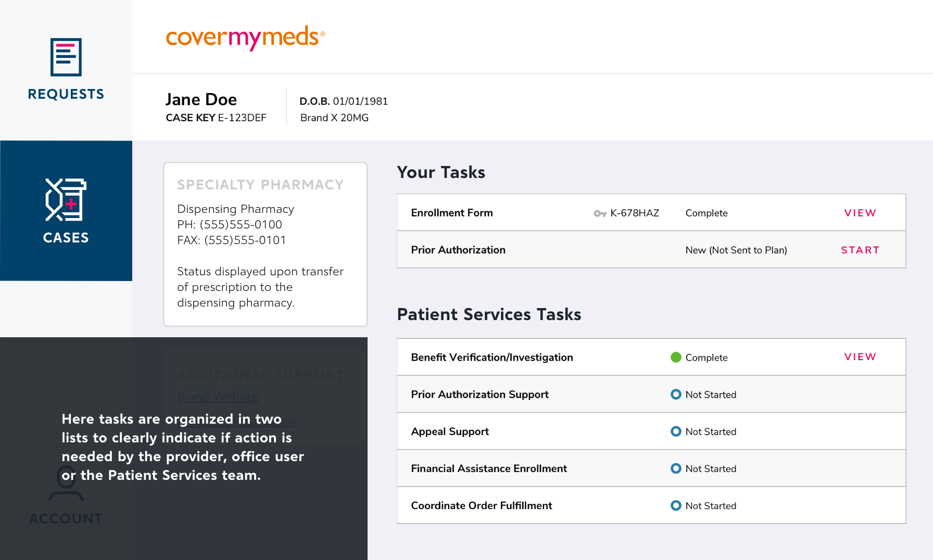Start the Prior Authorization task
The height and width of the screenshot is (560, 933).
pos(860,250)
